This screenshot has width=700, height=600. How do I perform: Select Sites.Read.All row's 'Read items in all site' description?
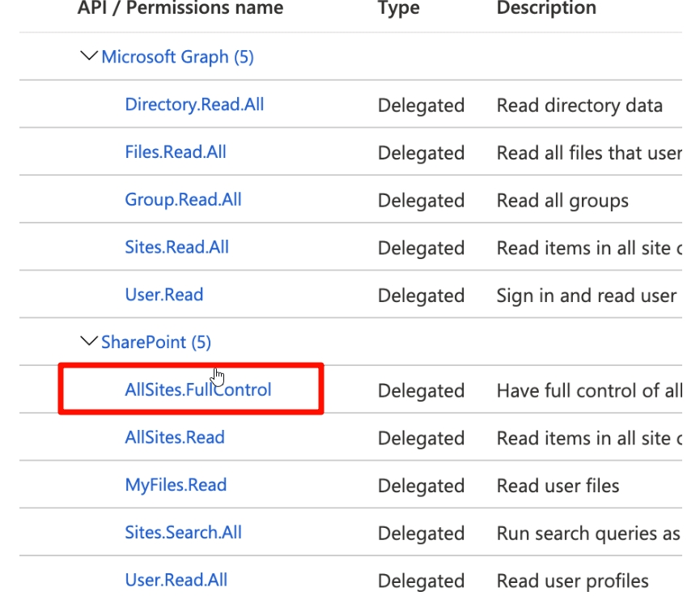(589, 249)
